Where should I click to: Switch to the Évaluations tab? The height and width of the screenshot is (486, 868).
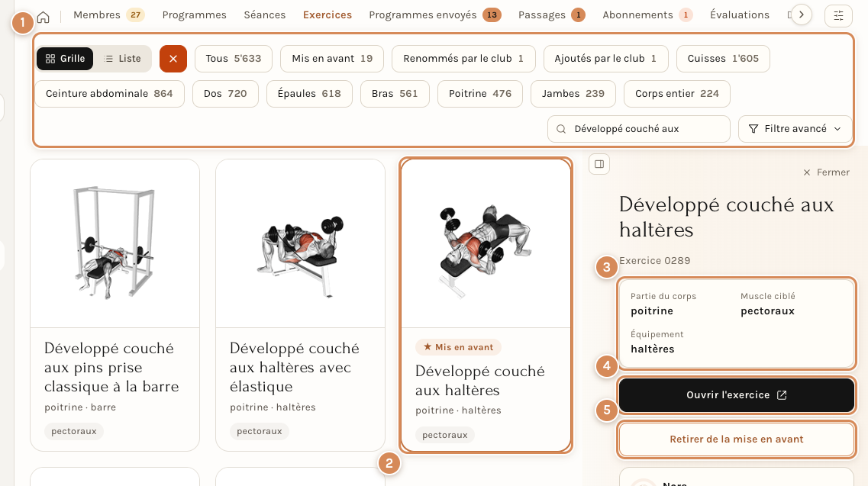(740, 15)
